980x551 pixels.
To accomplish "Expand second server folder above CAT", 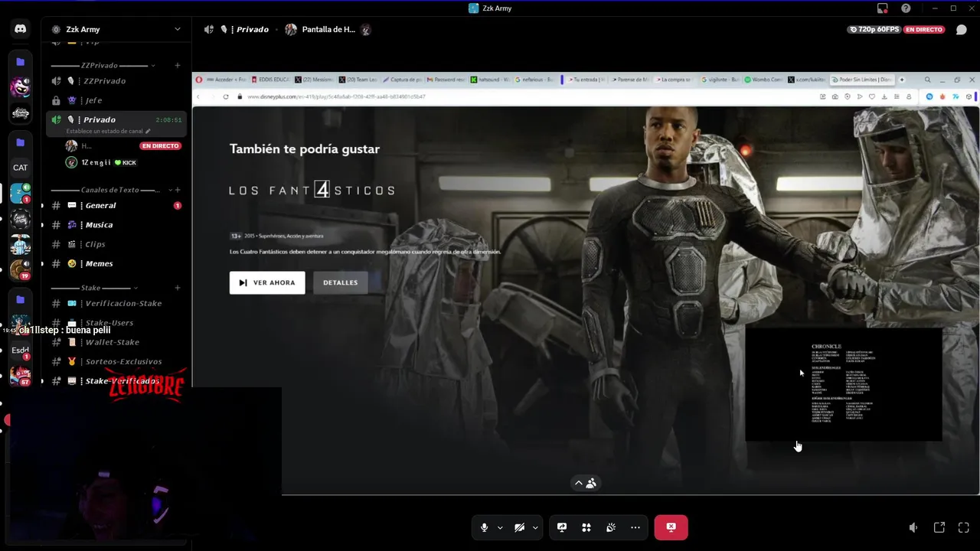I will point(21,142).
